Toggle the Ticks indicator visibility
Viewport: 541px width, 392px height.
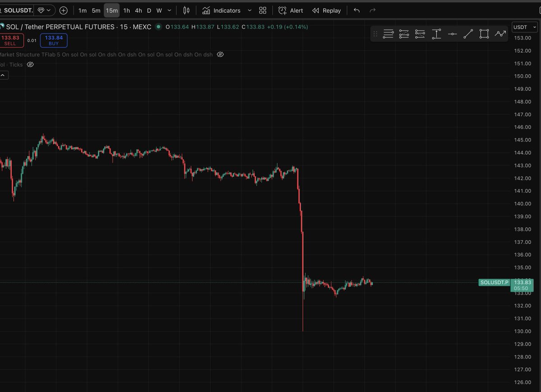pos(30,64)
